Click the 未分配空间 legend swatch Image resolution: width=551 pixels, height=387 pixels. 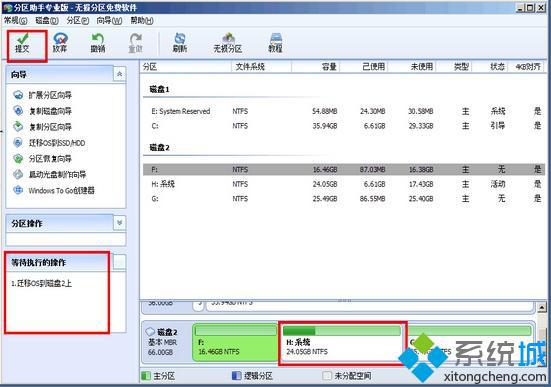pos(326,376)
